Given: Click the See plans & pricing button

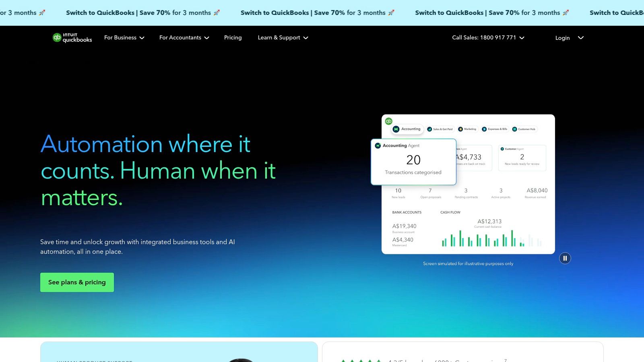Looking at the screenshot, I should (x=77, y=282).
